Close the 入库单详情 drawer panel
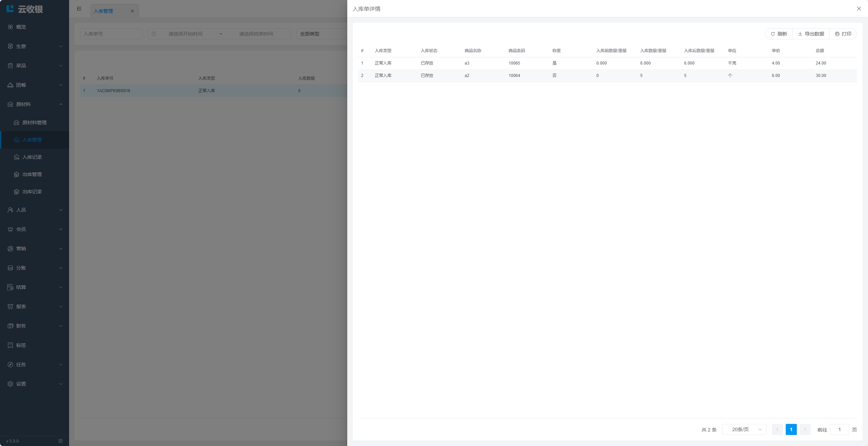Viewport: 868px width, 446px height. coord(859,9)
